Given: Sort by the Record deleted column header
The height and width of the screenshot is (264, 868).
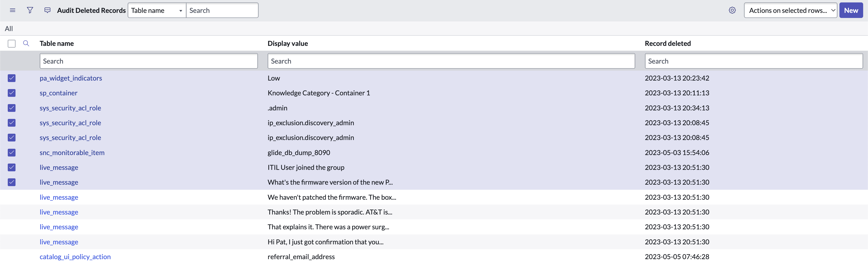Looking at the screenshot, I should point(667,43).
